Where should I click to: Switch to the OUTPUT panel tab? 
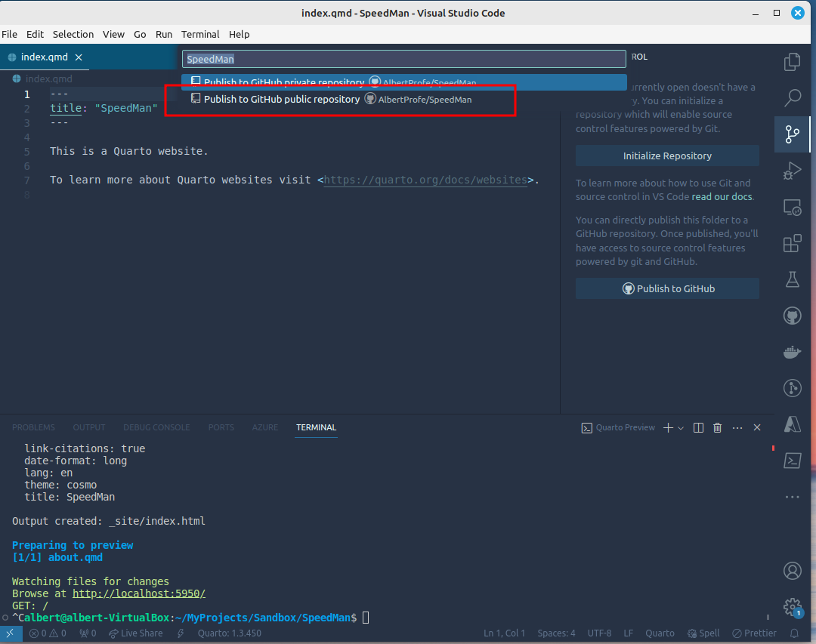click(89, 427)
